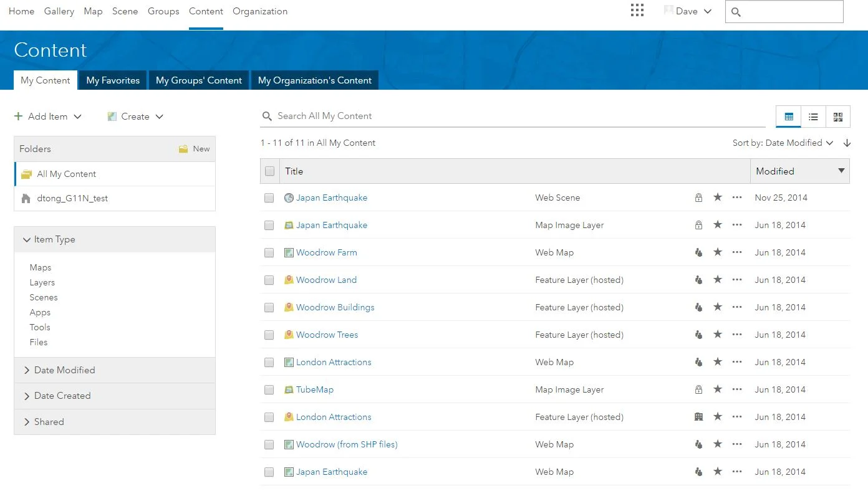Click the organization sharing icon on London Attractions layer

pos(698,417)
